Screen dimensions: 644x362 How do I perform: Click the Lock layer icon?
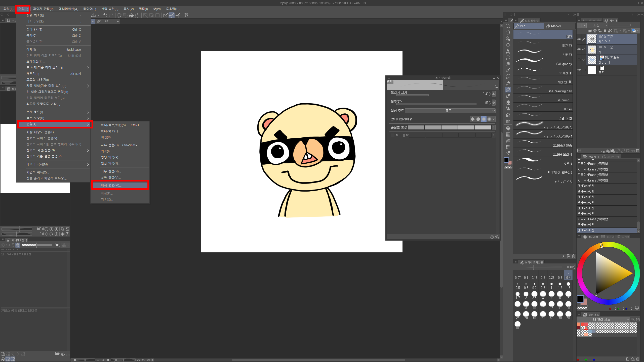pos(605,31)
